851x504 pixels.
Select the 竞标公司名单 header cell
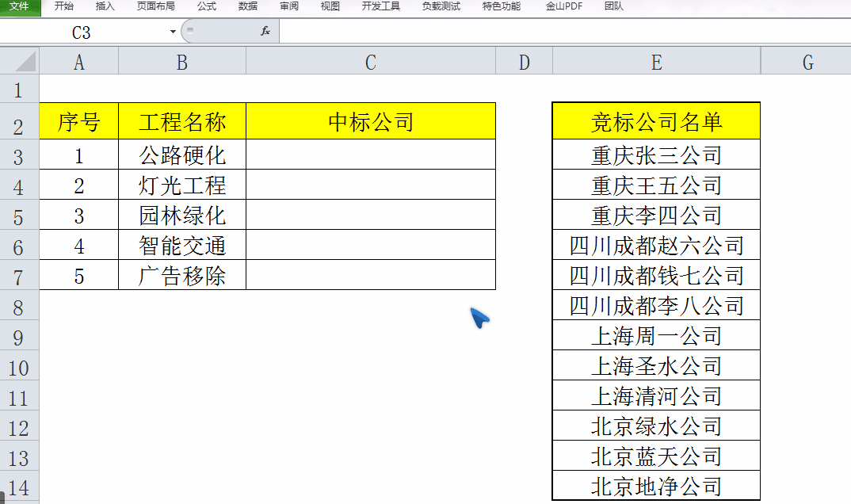(x=656, y=120)
